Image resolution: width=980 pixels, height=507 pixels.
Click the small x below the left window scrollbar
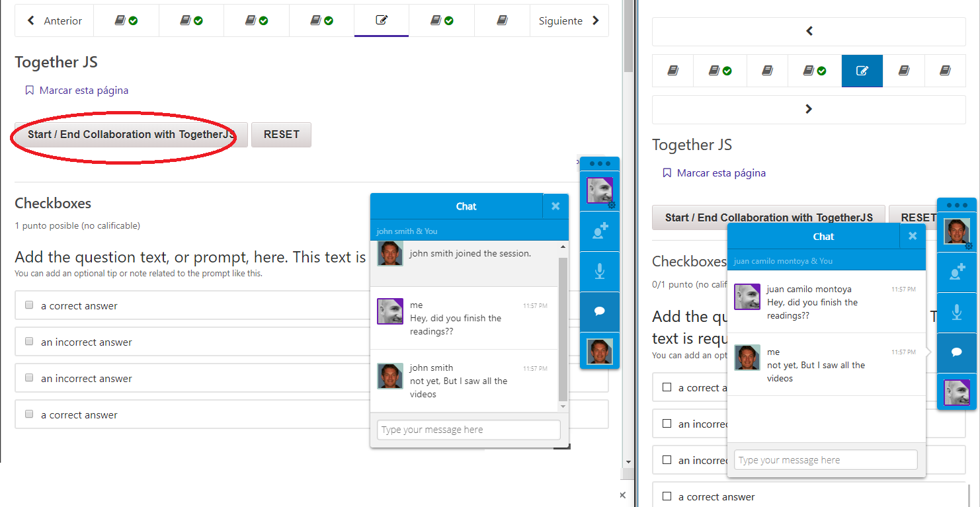tap(622, 495)
